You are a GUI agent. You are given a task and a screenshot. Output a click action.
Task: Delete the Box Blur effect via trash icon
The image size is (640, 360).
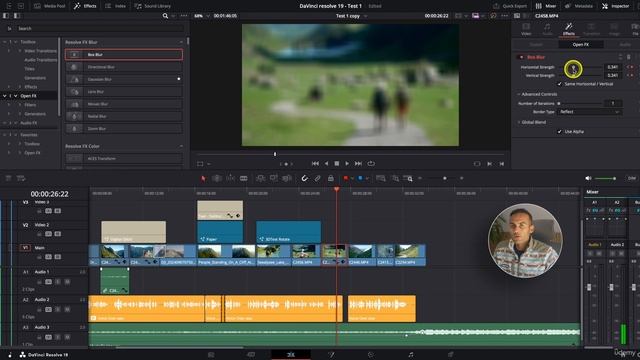pyautogui.click(x=629, y=57)
